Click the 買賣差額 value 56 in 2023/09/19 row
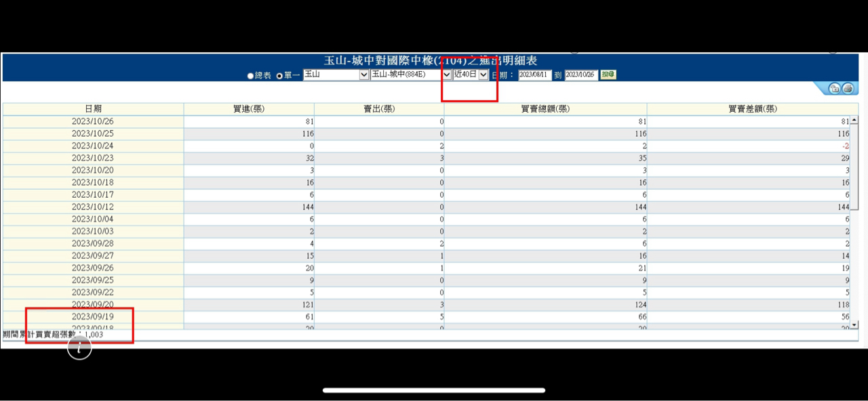 point(846,317)
